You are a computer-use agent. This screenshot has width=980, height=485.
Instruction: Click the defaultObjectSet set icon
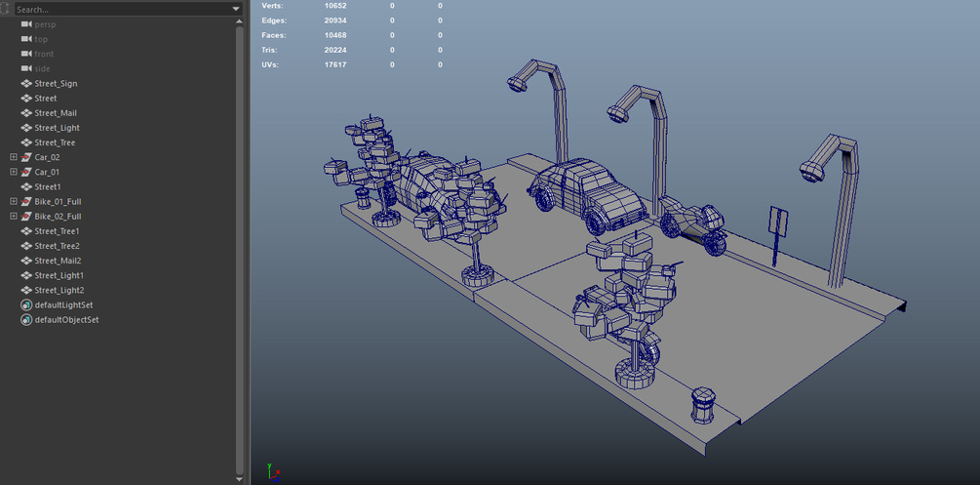click(x=26, y=320)
